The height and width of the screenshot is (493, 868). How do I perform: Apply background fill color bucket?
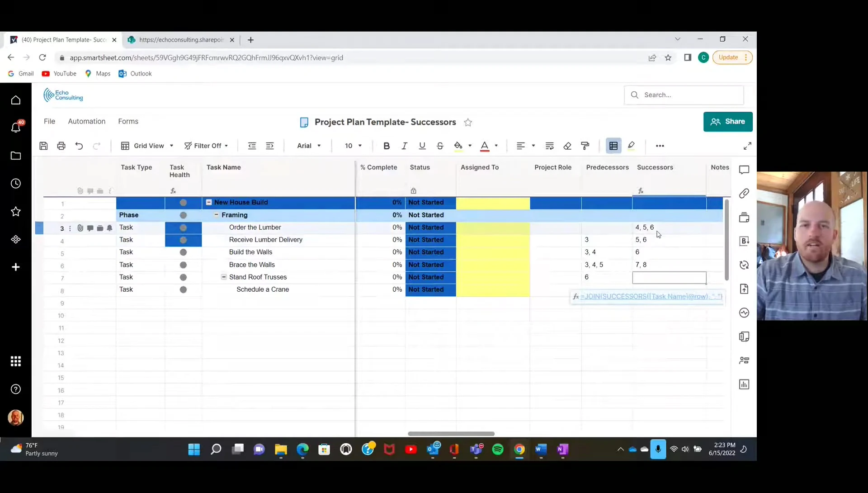point(458,146)
